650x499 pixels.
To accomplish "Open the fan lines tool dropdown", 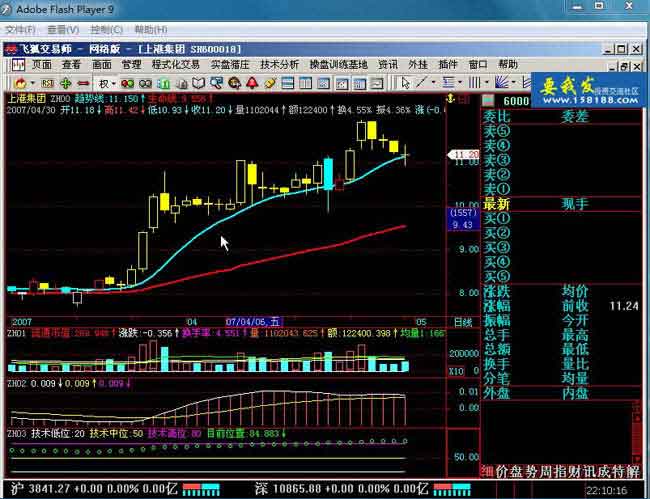I will [514, 82].
